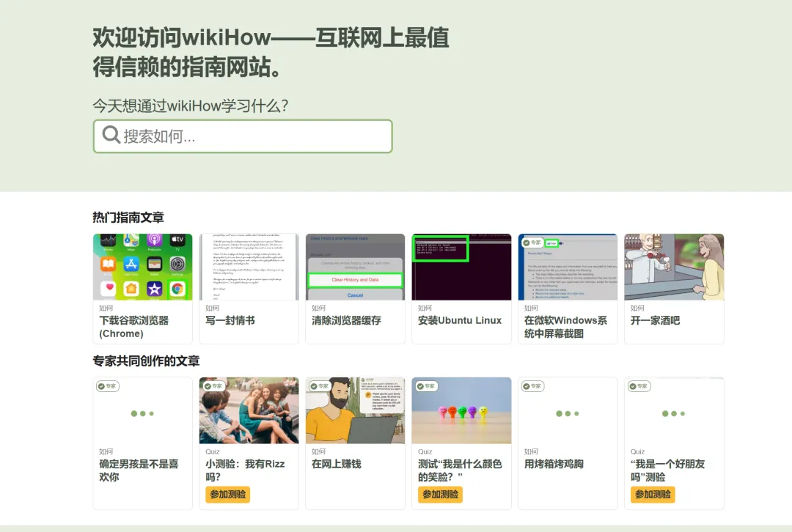Click the title 安装Ubuntu Linux
This screenshot has height=532, width=792.
point(460,320)
